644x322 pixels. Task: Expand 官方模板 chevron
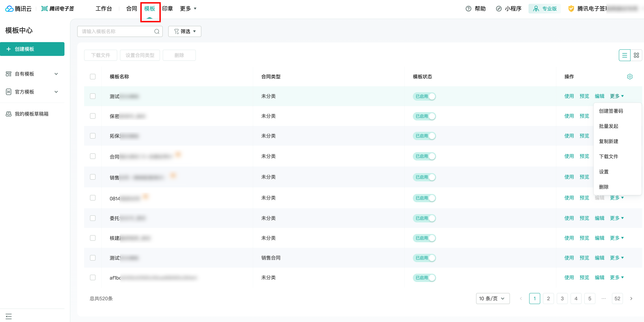click(x=56, y=92)
